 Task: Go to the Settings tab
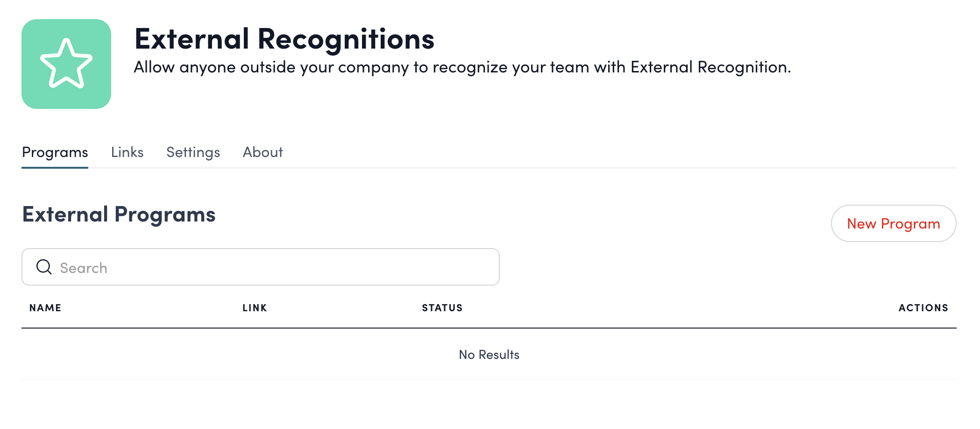pyautogui.click(x=193, y=152)
